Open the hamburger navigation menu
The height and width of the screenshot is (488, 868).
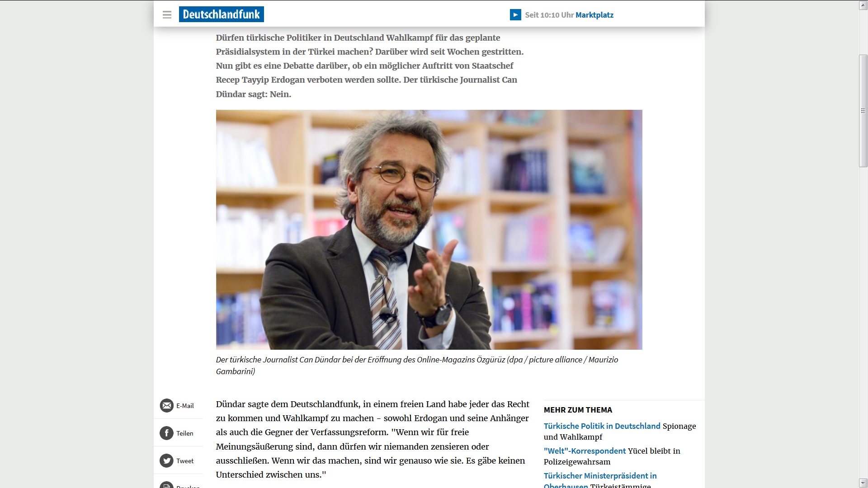point(167,15)
